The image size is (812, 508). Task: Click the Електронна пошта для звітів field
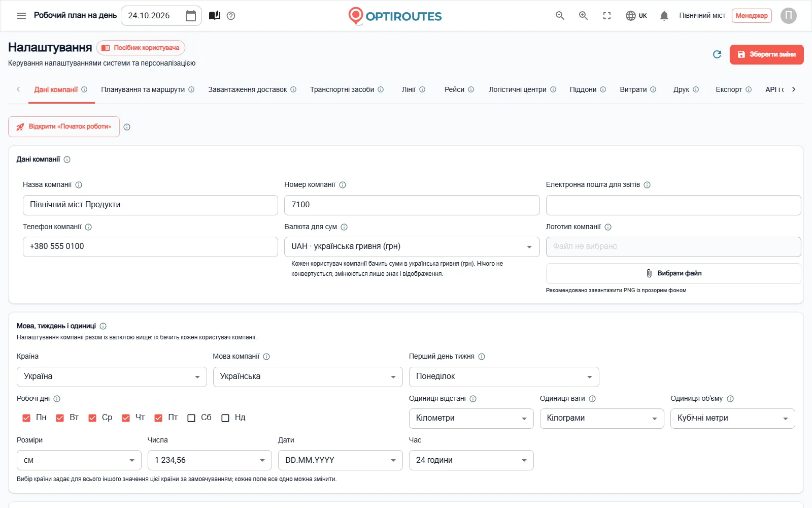click(x=673, y=205)
